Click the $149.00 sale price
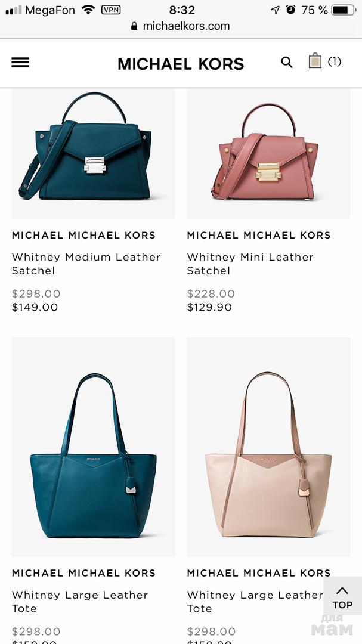362x644 pixels. [35, 307]
